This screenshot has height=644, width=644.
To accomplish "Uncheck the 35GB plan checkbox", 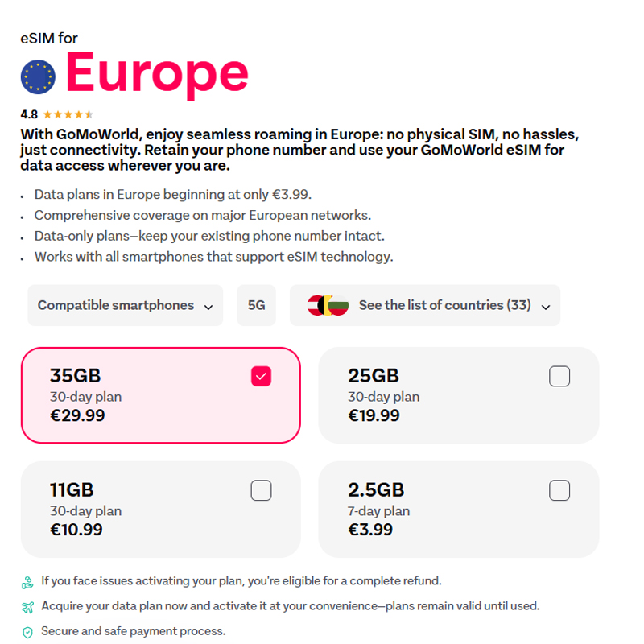I will pos(261,376).
